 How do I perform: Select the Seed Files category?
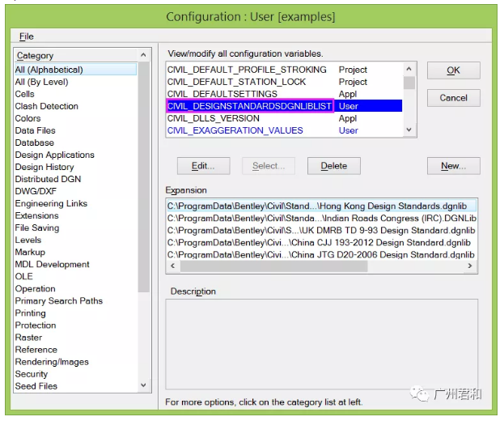tap(76, 386)
